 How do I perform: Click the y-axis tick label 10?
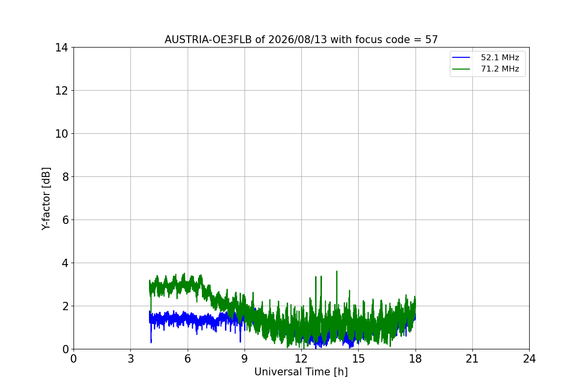[x=62, y=134]
